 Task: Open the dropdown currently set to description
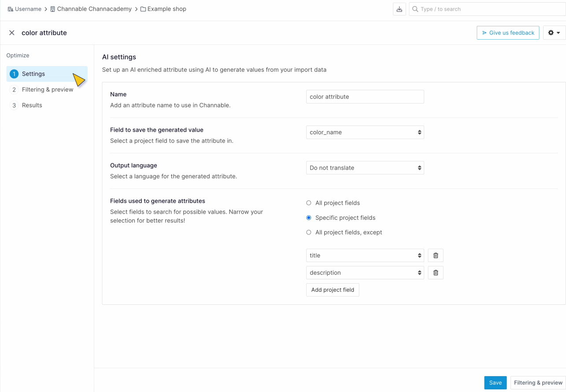coord(365,272)
